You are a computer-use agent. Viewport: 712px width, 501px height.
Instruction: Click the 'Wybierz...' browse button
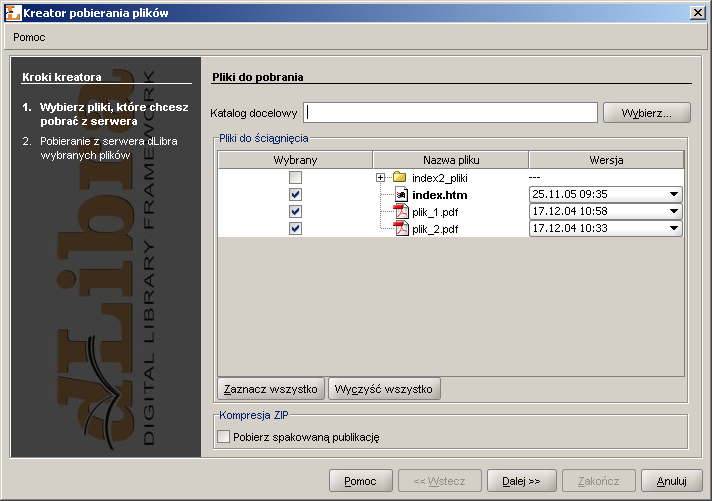[646, 112]
